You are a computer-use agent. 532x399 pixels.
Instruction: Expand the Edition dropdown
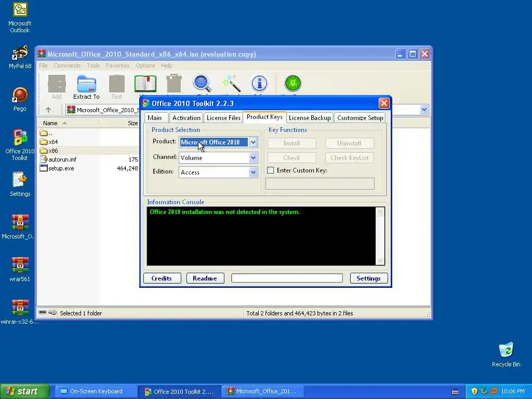coord(253,172)
